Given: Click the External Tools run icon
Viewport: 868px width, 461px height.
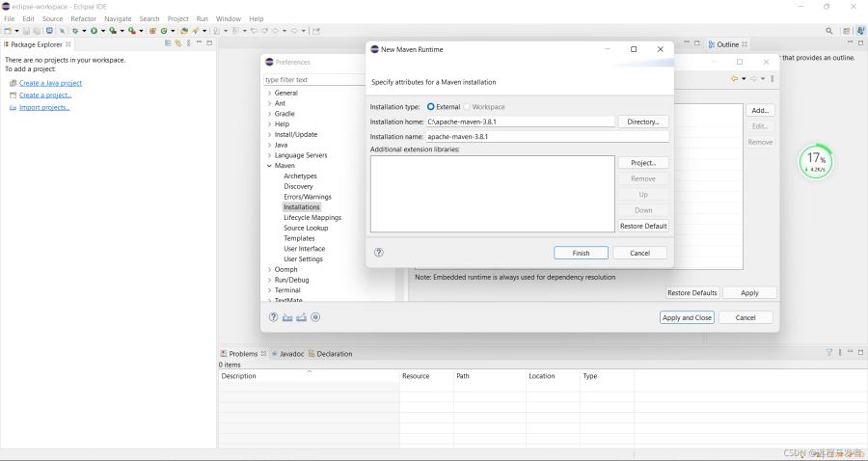Looking at the screenshot, I should [132, 31].
